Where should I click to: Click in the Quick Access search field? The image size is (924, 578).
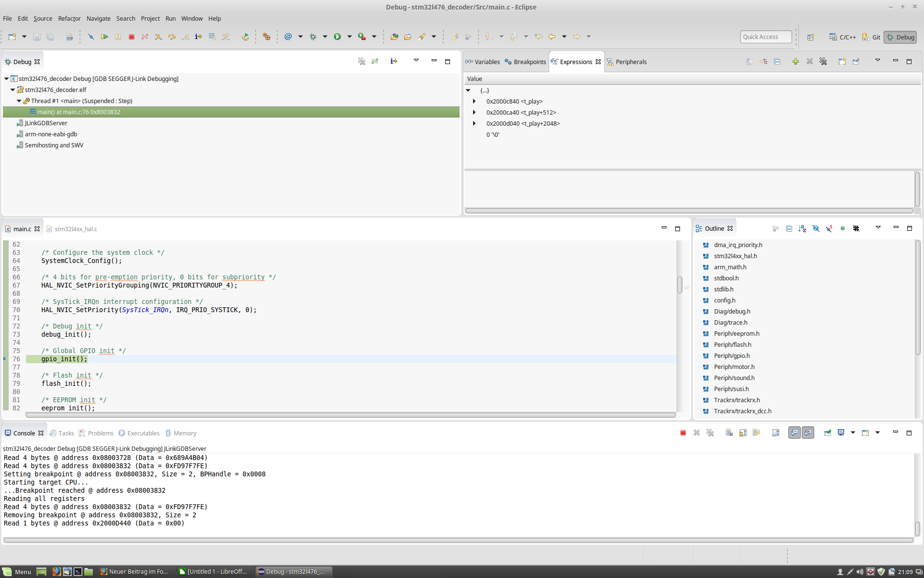[765, 37]
